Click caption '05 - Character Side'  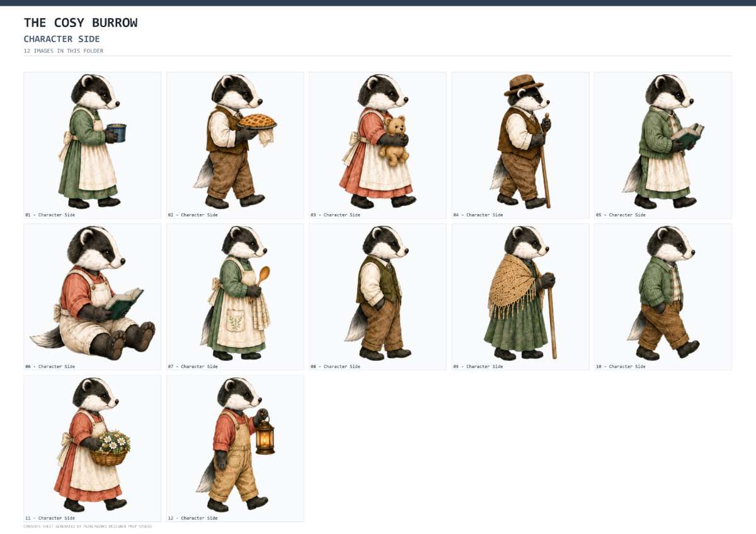(x=621, y=215)
